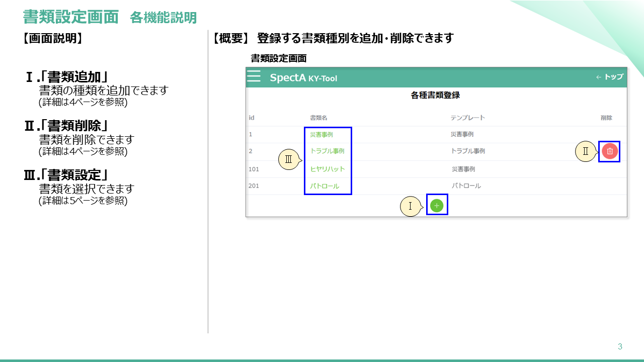
Task: Click callout label Ⅲ beside the document names
Action: [x=288, y=159]
